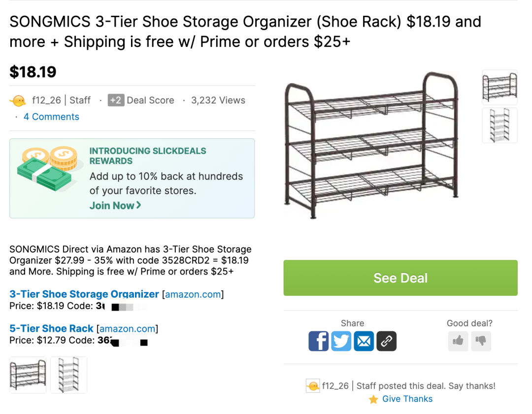Open the 4 Comments link
Image resolution: width=532 pixels, height=414 pixels.
tap(51, 117)
